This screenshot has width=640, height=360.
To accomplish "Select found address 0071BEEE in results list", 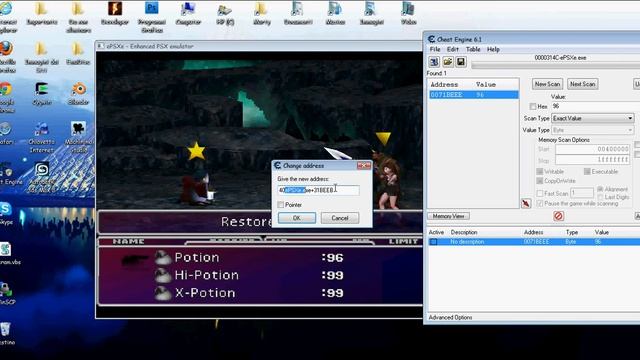I will (473, 95).
